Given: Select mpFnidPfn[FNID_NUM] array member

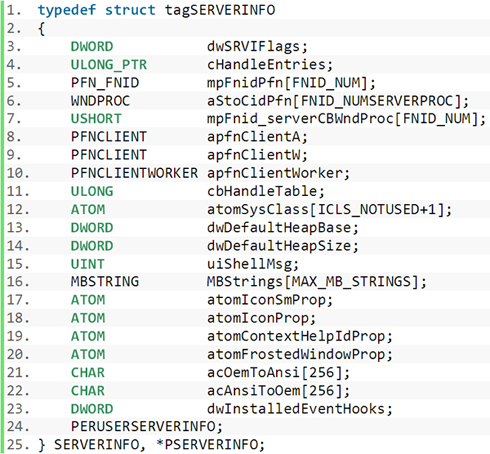Looking at the screenshot, I should click(x=287, y=83).
